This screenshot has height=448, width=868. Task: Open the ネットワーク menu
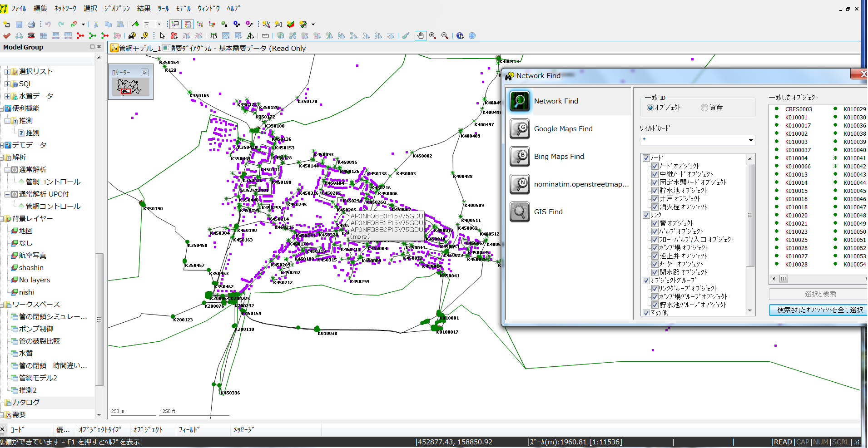65,8
